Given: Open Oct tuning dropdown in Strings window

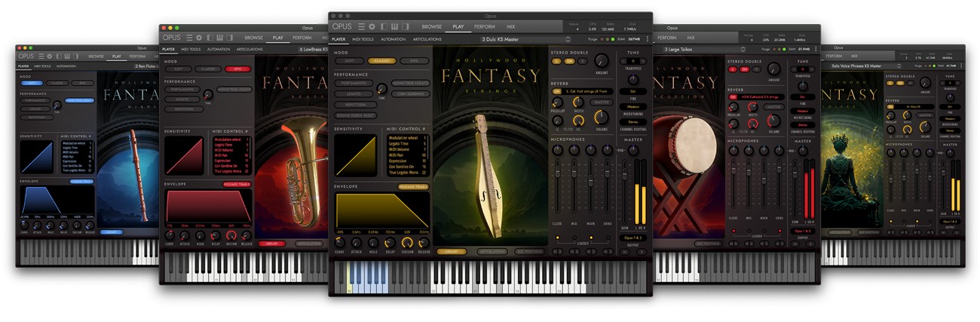Looking at the screenshot, I should coord(633,91).
